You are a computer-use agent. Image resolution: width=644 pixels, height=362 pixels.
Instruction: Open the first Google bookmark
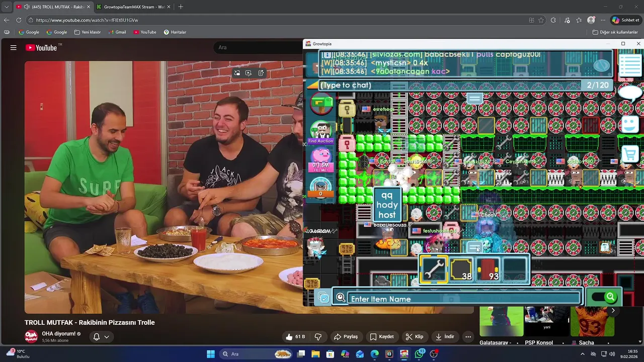coord(29,32)
